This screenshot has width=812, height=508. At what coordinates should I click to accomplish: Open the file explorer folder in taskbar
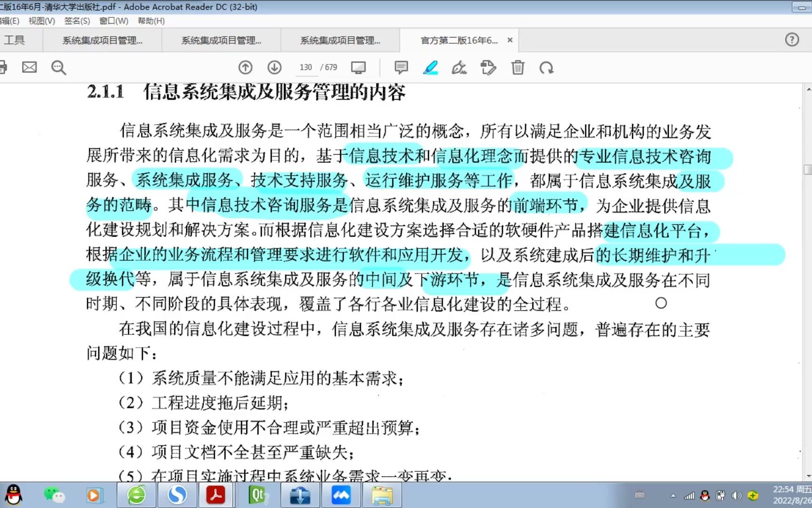pyautogui.click(x=382, y=495)
